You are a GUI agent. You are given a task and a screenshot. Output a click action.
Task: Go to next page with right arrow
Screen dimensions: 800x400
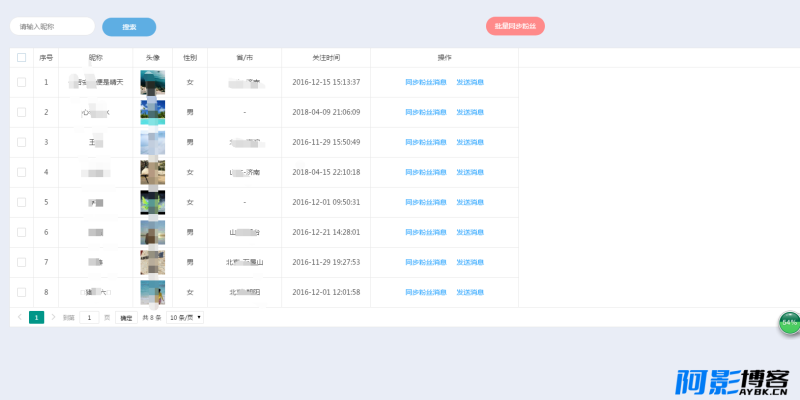click(x=53, y=317)
